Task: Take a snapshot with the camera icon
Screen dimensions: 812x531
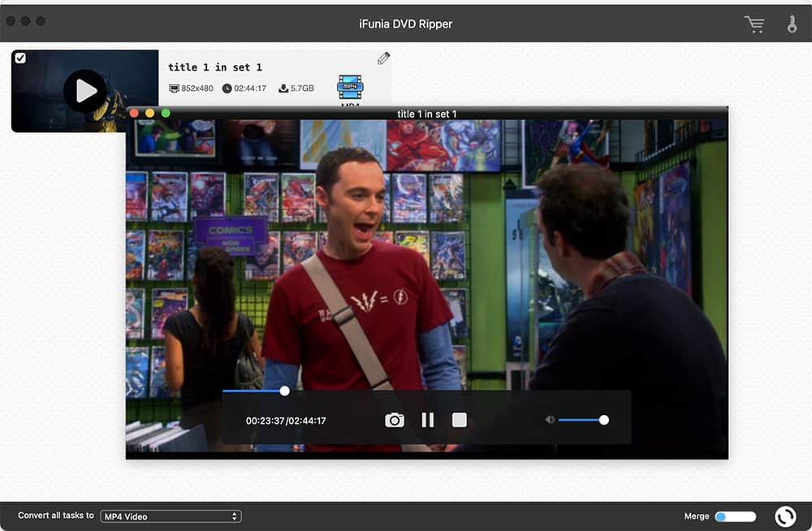Action: tap(395, 420)
